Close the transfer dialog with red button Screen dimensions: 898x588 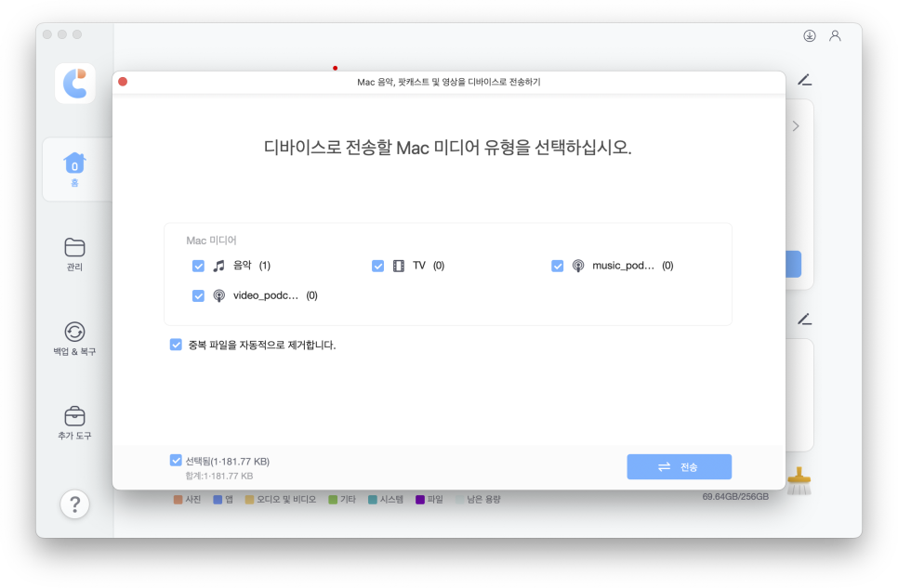123,82
